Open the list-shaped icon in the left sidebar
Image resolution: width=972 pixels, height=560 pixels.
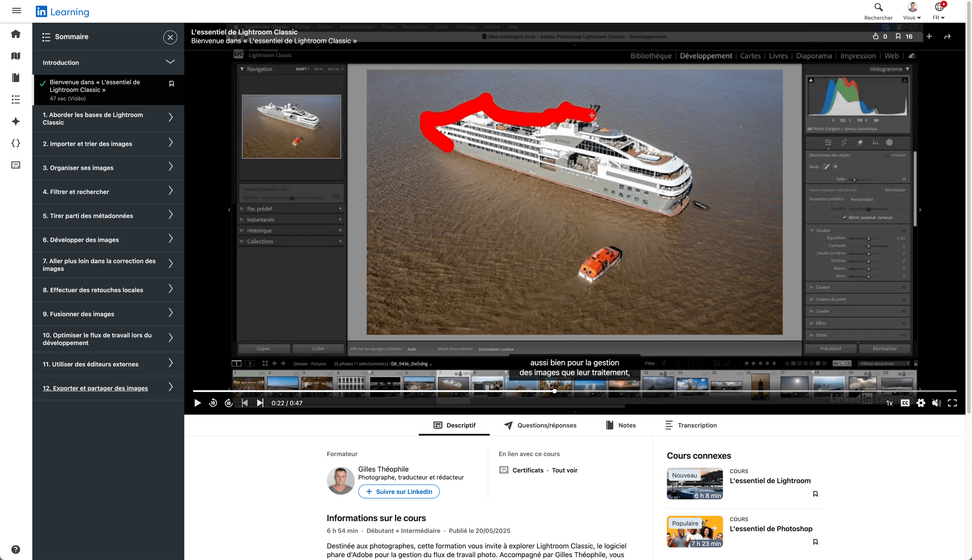pyautogui.click(x=16, y=100)
